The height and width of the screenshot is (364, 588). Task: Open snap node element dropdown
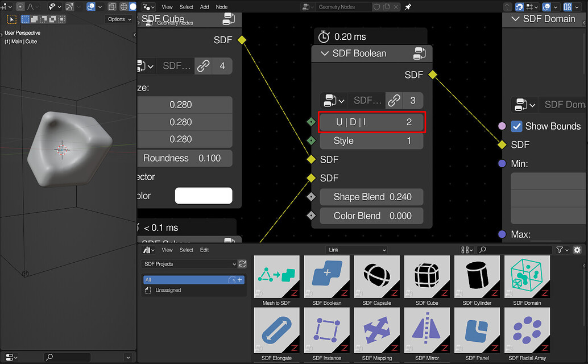(x=532, y=7)
